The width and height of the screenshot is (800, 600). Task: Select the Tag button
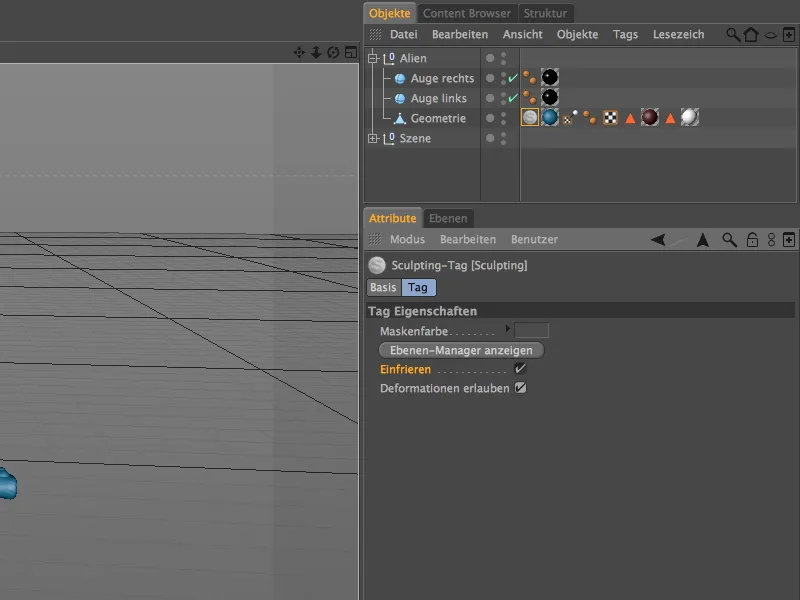pyautogui.click(x=418, y=287)
